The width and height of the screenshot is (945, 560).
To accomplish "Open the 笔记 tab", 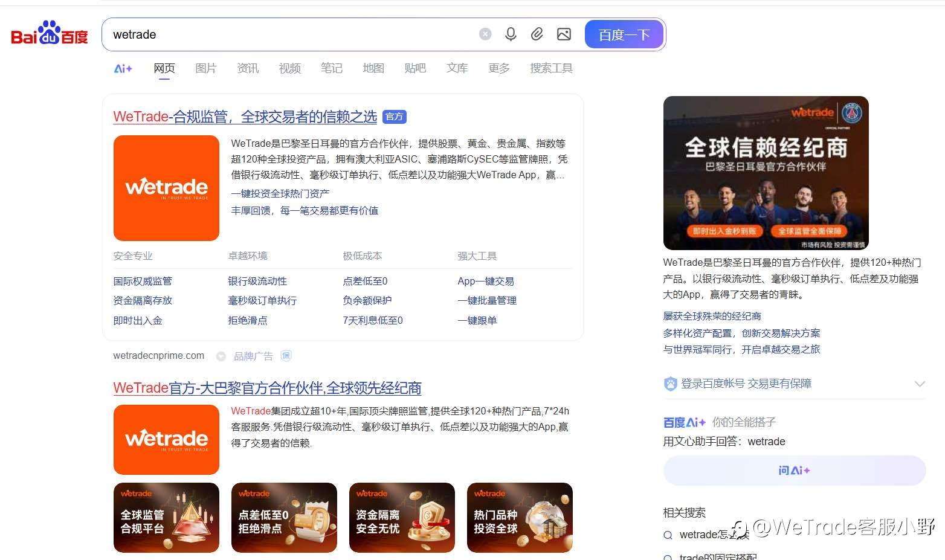I will (x=332, y=68).
